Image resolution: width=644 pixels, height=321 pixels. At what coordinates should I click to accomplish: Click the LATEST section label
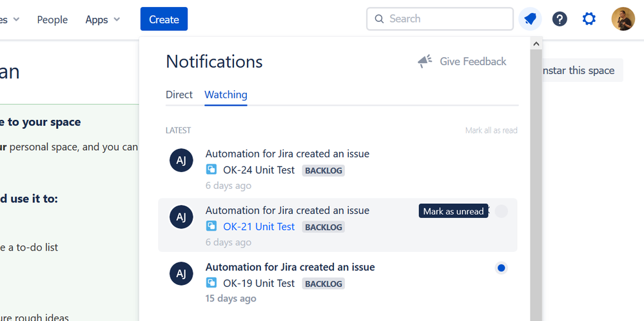179,131
